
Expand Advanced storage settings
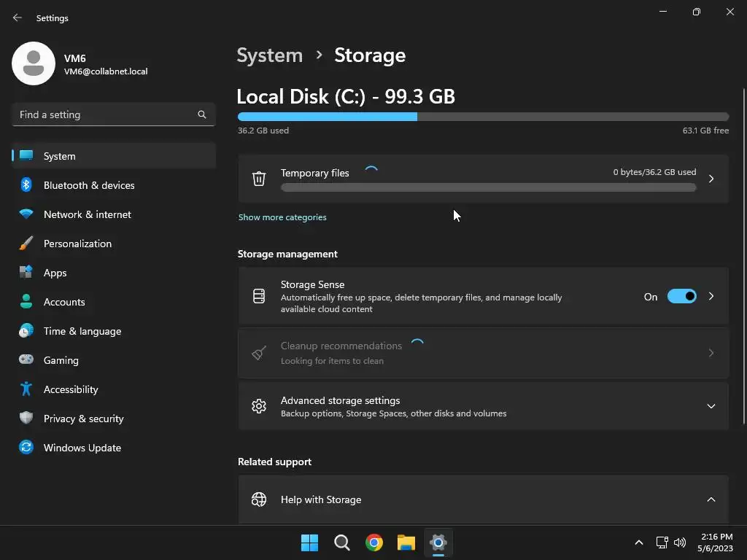click(711, 406)
